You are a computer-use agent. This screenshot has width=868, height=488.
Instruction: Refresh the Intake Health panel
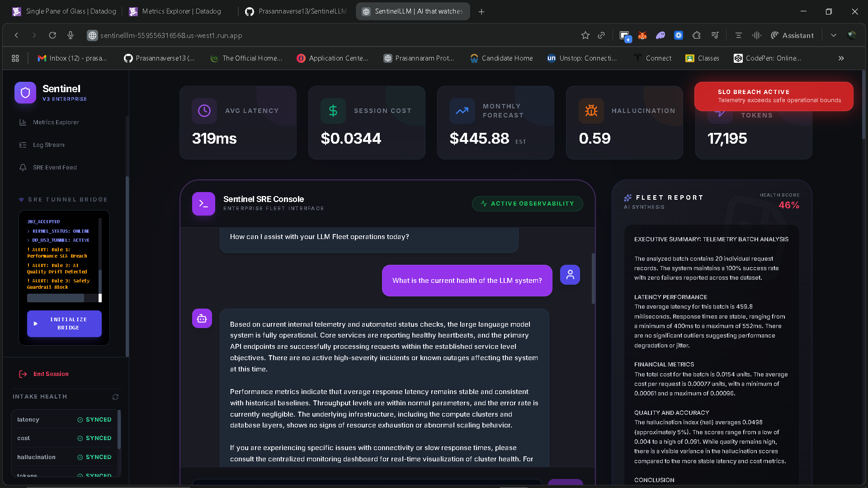pyautogui.click(x=115, y=397)
